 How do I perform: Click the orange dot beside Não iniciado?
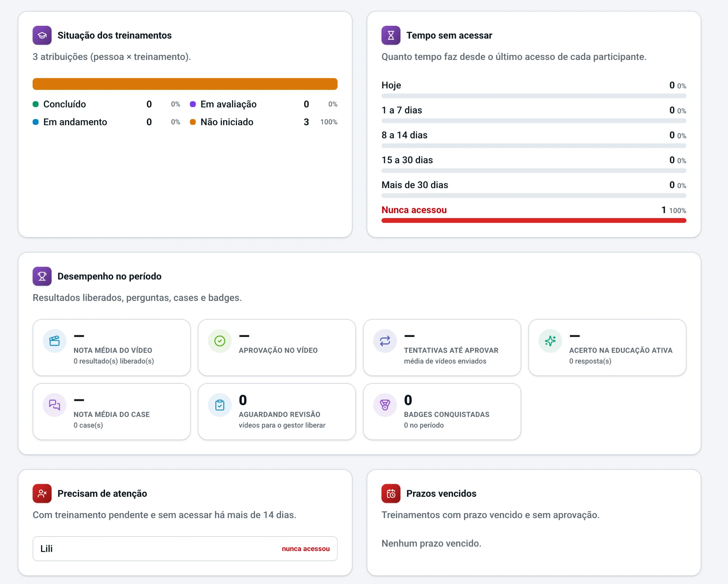tap(193, 122)
